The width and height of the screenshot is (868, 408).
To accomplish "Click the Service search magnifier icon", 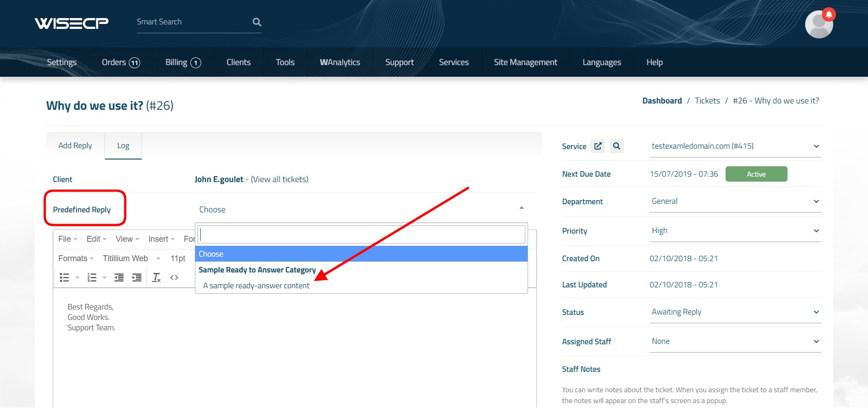I will click(617, 146).
